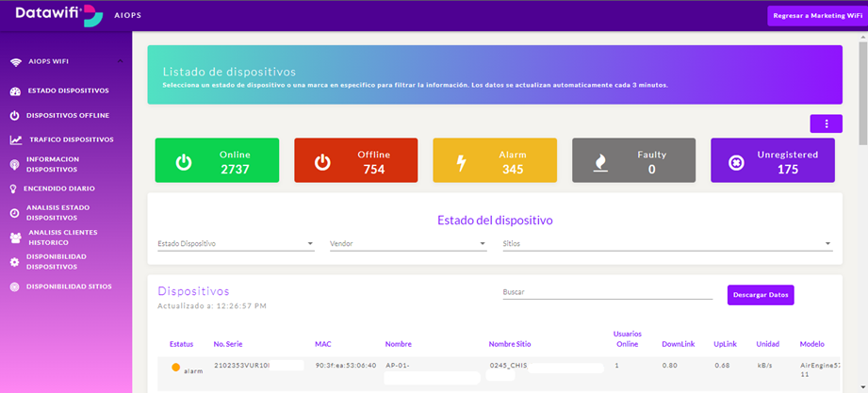
Task: Sort by Estatus column header
Action: click(x=181, y=344)
